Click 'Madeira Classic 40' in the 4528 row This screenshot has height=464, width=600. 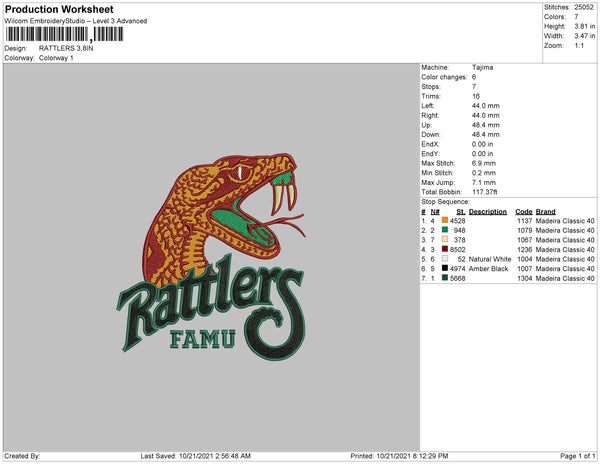point(565,221)
